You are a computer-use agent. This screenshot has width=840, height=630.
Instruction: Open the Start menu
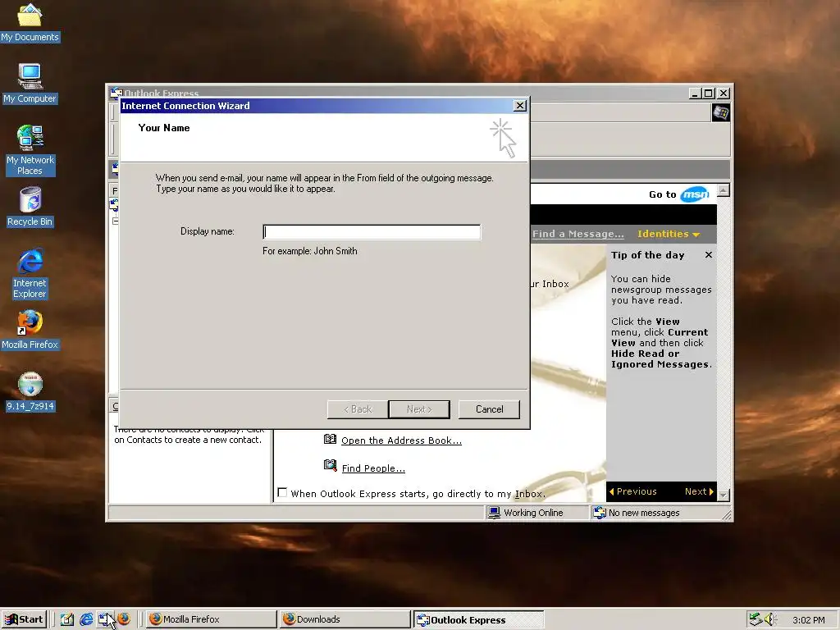click(24, 619)
